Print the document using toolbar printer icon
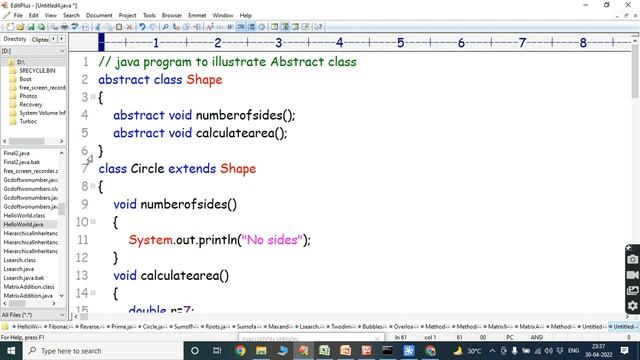This screenshot has height=360, width=640. click(64, 27)
